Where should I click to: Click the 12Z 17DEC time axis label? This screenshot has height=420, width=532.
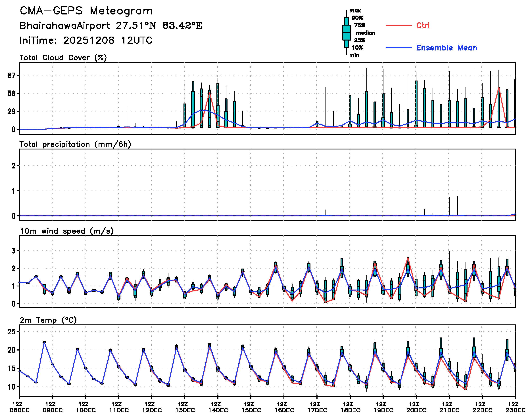(x=317, y=407)
